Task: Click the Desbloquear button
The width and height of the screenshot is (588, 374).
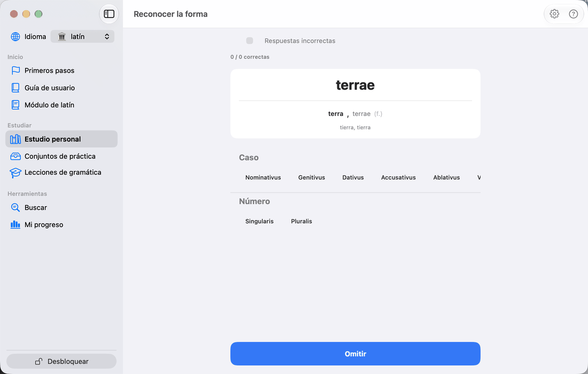Action: 61,361
